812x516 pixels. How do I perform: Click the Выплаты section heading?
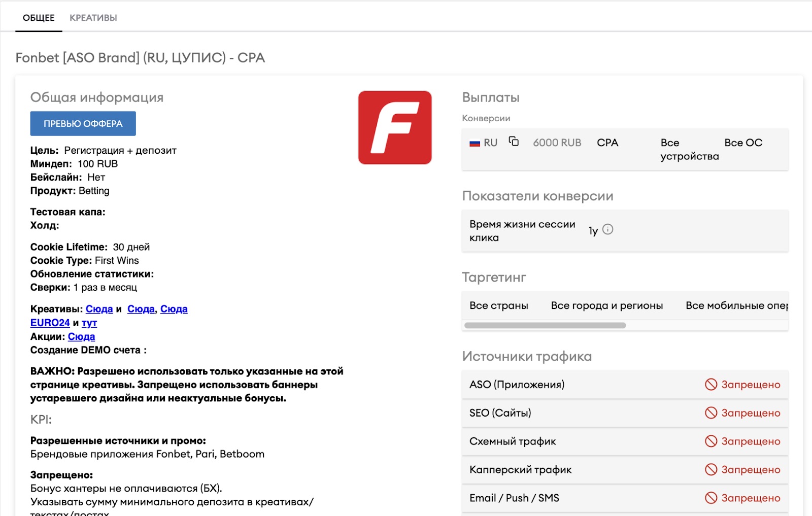(x=491, y=97)
